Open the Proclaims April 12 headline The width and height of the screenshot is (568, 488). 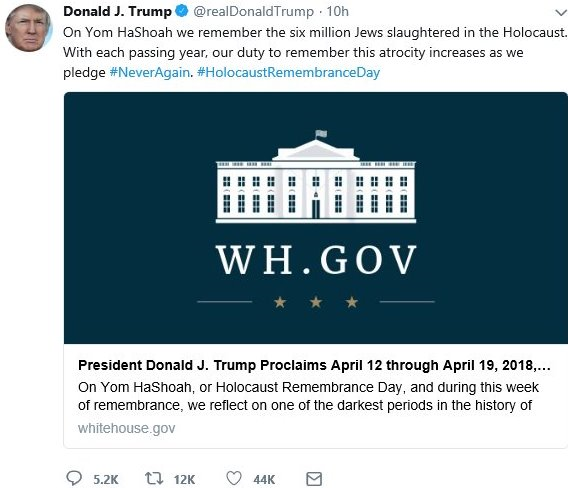[x=314, y=365]
